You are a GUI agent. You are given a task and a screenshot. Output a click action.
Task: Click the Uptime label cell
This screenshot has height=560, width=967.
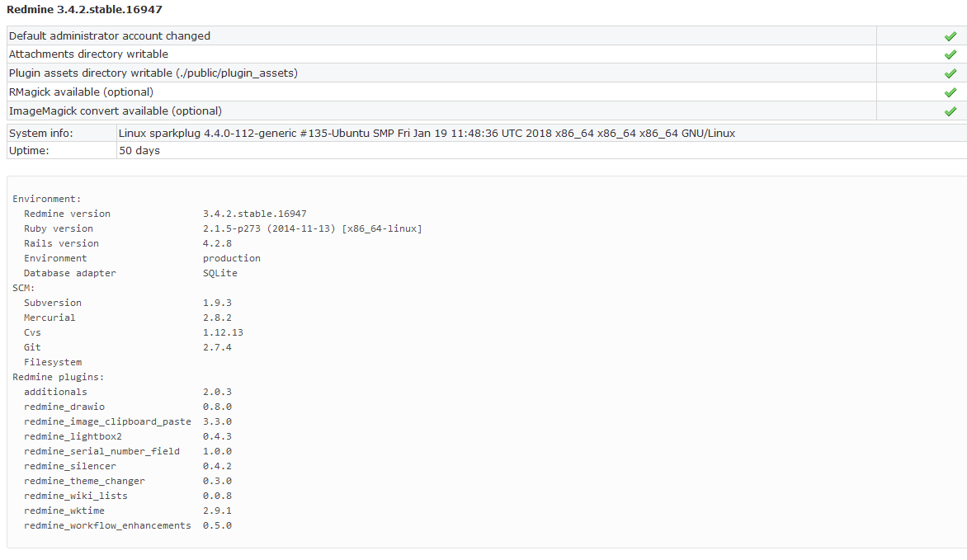[x=62, y=150]
